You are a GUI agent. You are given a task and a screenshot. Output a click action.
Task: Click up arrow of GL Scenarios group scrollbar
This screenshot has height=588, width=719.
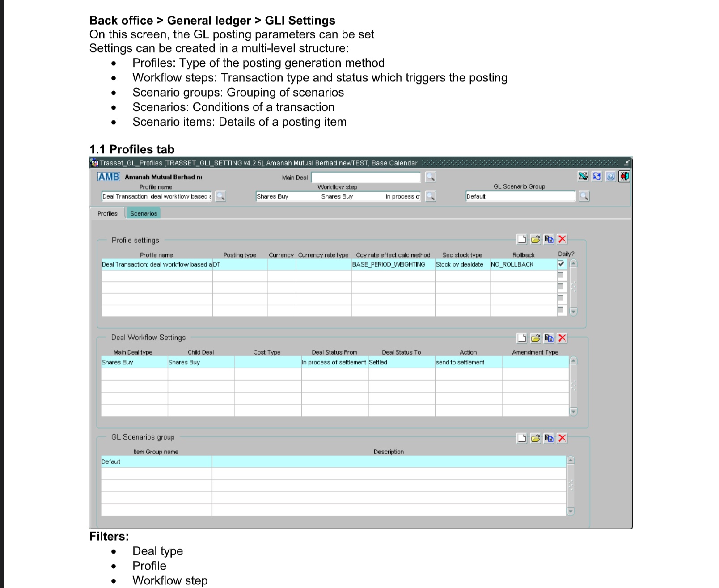(570, 461)
